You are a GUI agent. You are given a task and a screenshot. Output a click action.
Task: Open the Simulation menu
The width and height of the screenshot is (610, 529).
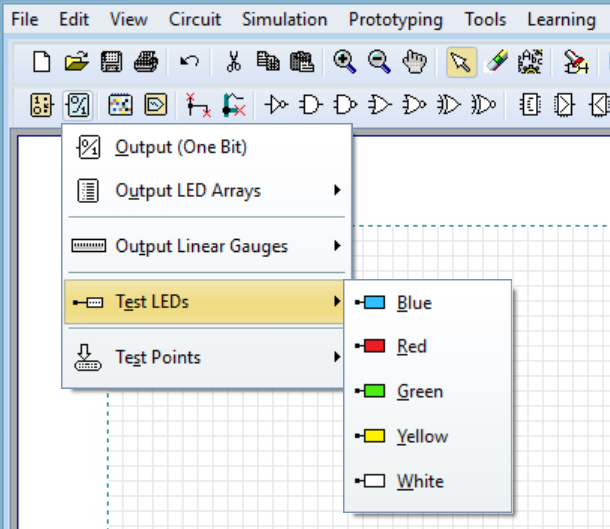point(285,19)
